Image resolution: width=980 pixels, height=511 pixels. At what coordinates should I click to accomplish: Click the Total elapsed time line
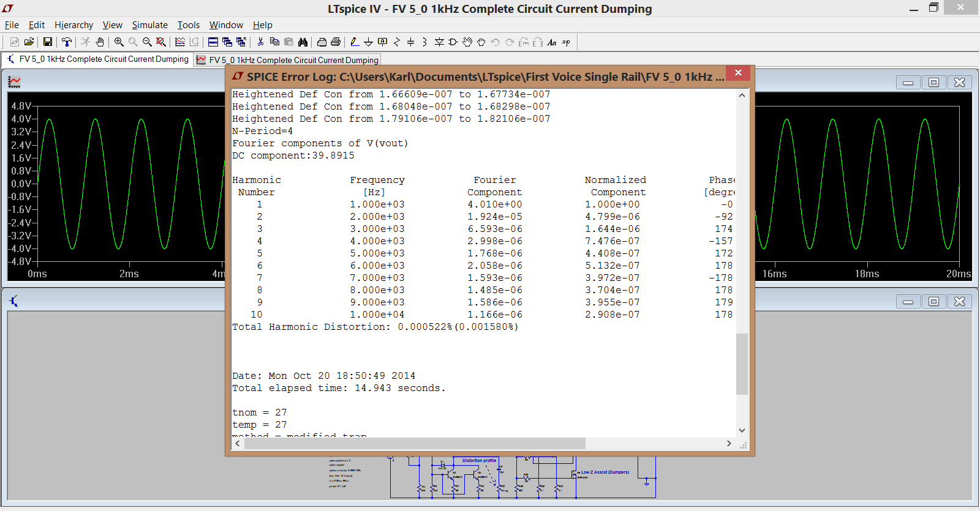coord(339,388)
